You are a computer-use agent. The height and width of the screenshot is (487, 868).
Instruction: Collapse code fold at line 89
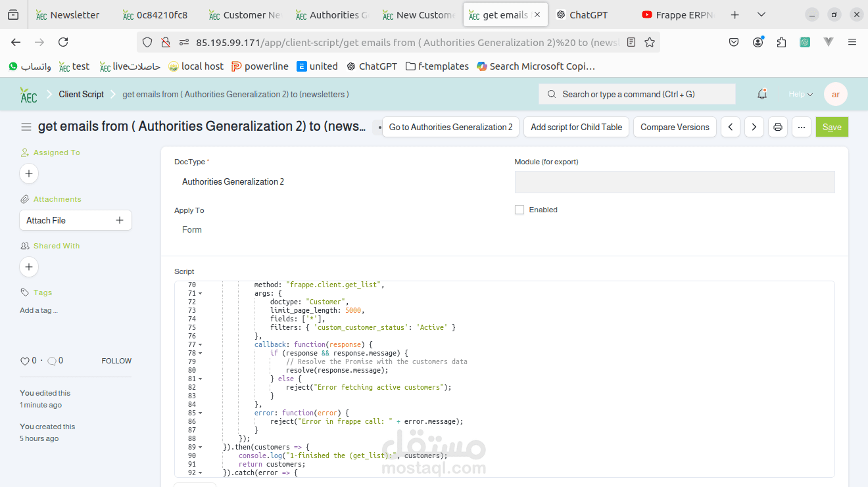[x=200, y=448]
